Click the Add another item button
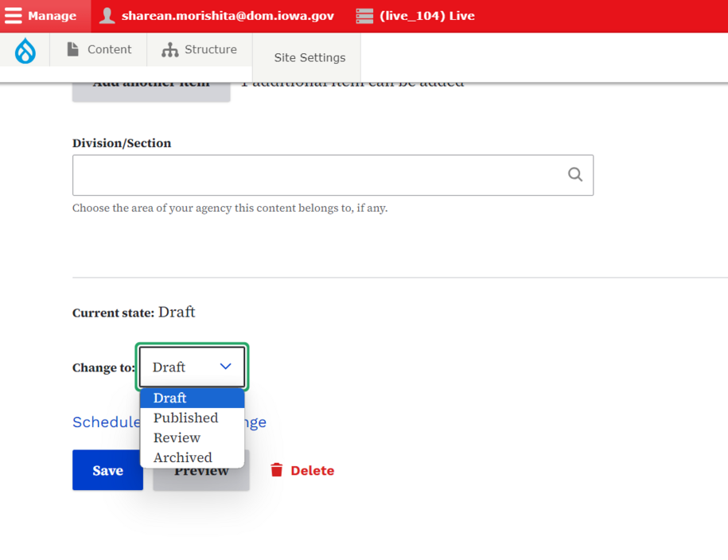728x560 pixels. click(151, 89)
